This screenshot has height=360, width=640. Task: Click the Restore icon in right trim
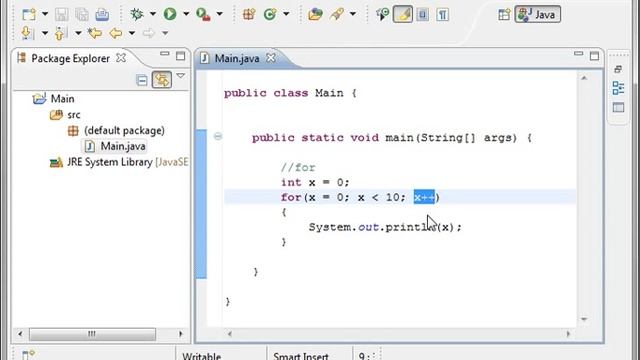pyautogui.click(x=618, y=69)
